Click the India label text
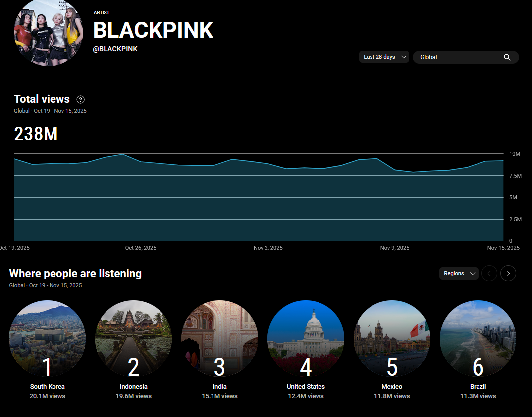 [x=219, y=386]
